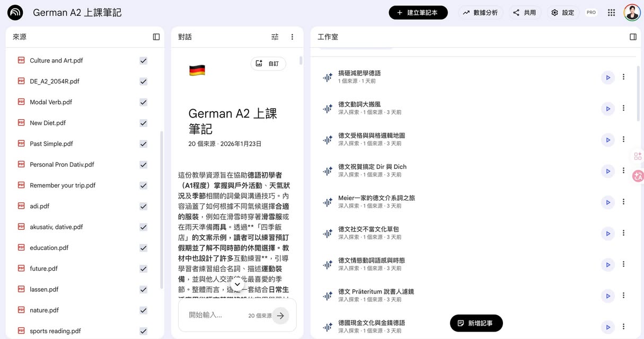
Task: Open more options for 搞砸減肥學德語
Action: coord(624,77)
